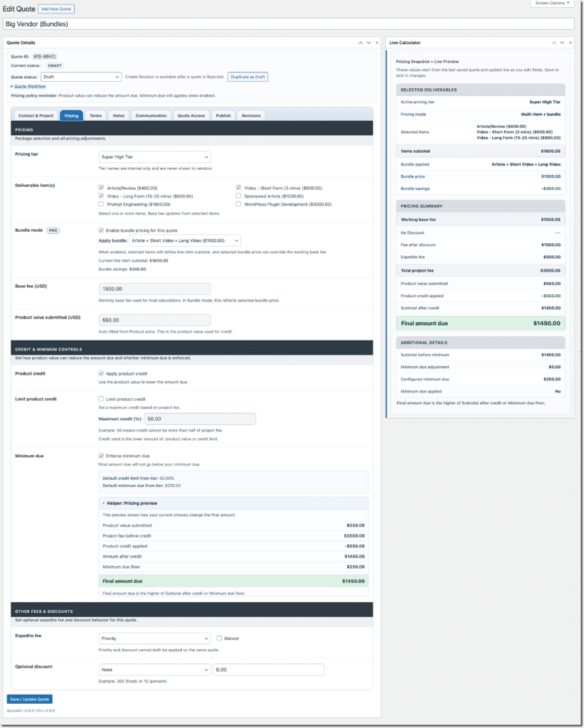Open the Pricing tier dropdown
584x728 pixels.
[x=154, y=156]
